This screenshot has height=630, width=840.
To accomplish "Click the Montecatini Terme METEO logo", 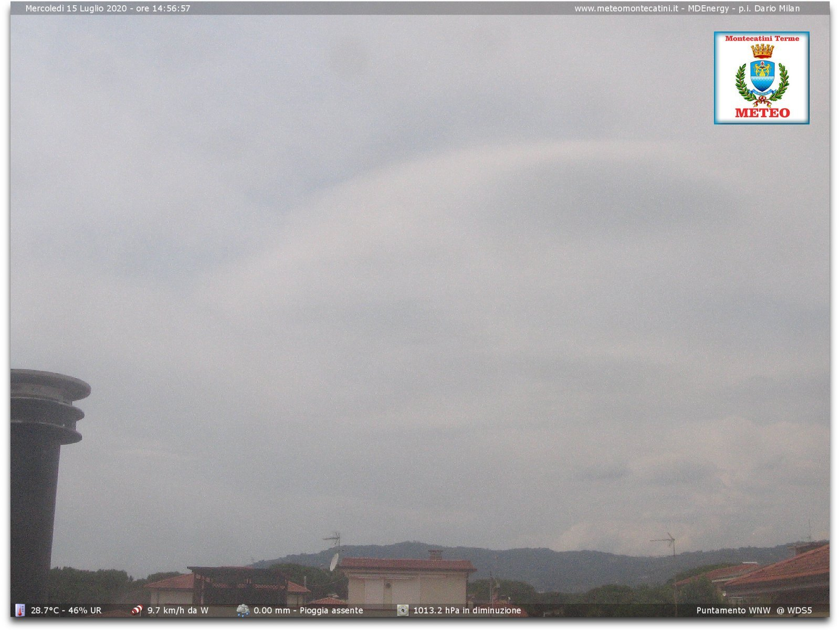I will click(761, 78).
